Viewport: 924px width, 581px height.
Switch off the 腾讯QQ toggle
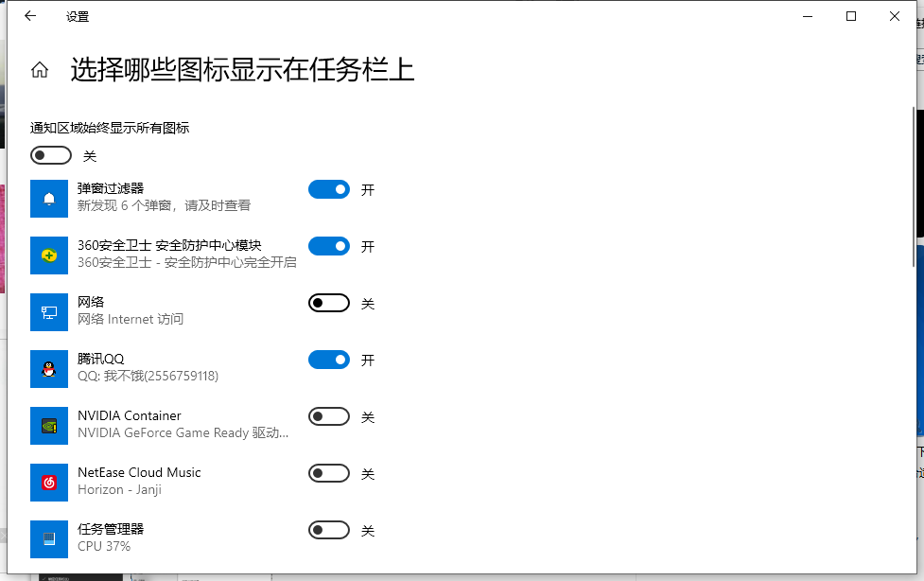[x=329, y=360]
